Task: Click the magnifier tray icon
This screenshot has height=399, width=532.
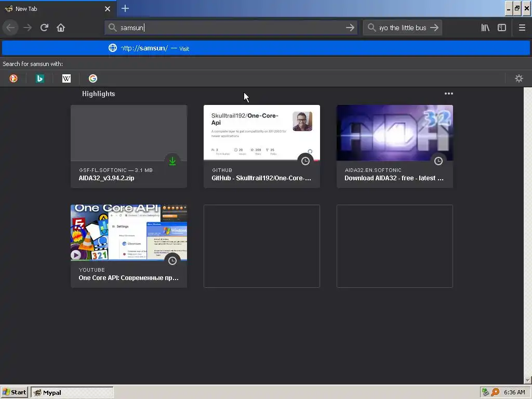Action: (x=495, y=392)
